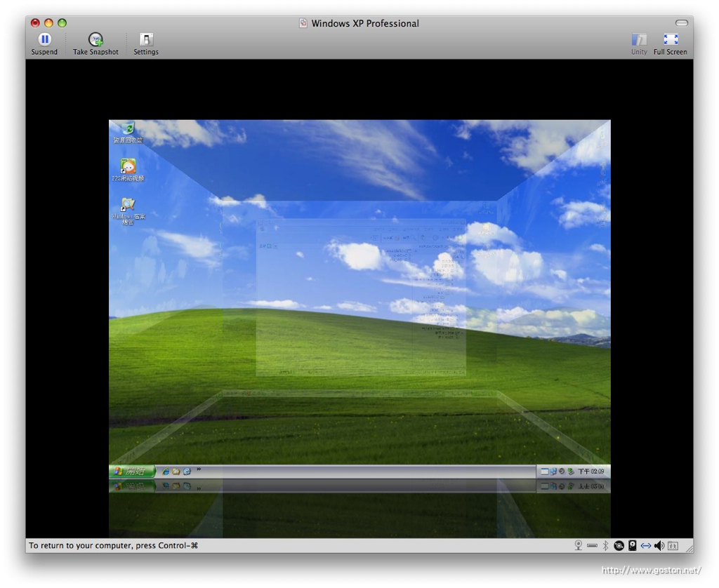Click the document icon beside window title
Screen dimensions: 719x588
303,23
